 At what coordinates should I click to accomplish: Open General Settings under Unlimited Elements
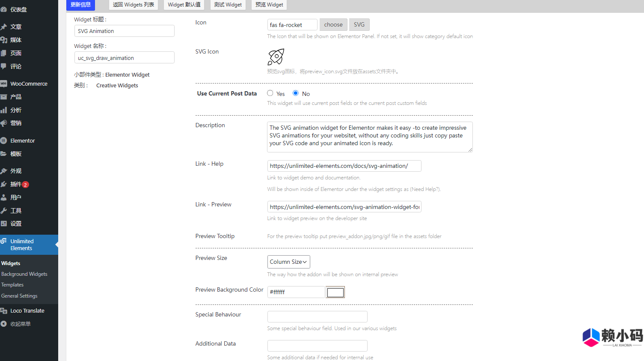click(x=19, y=295)
